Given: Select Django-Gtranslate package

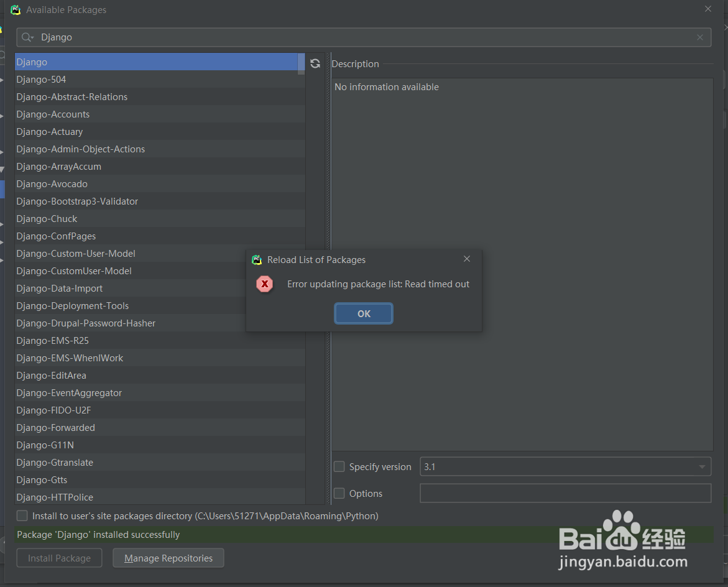Looking at the screenshot, I should click(x=160, y=463).
